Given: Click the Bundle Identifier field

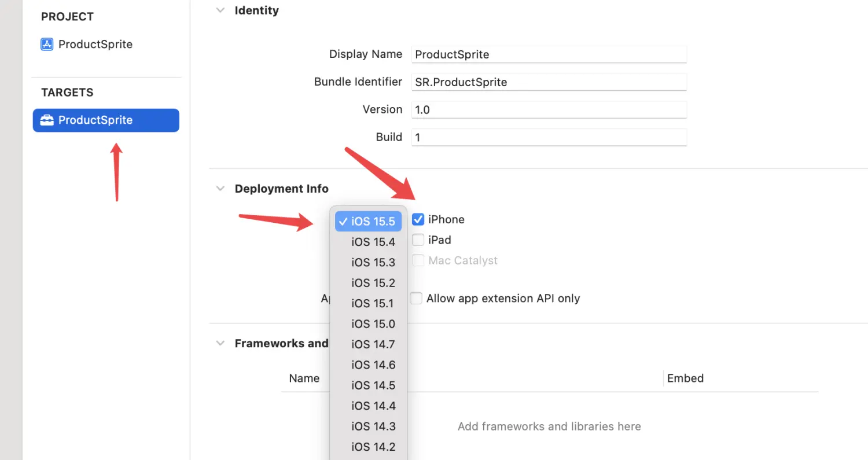Looking at the screenshot, I should point(549,82).
